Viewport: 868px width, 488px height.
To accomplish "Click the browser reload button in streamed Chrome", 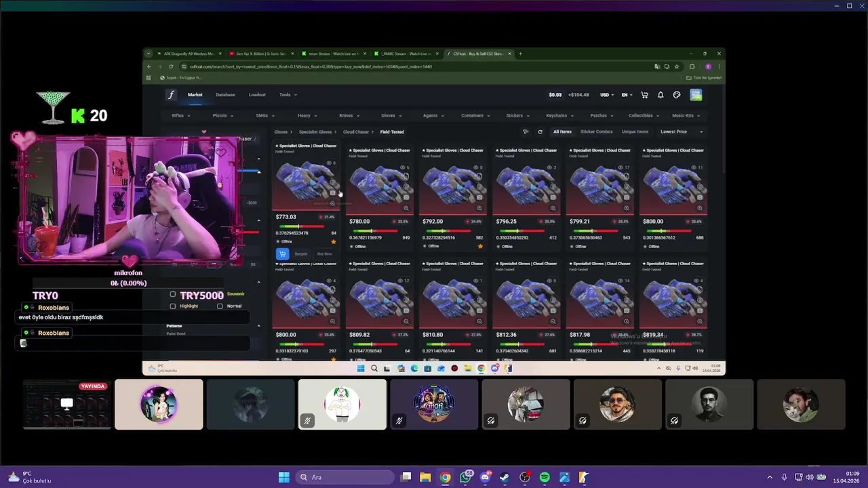I will tap(171, 66).
